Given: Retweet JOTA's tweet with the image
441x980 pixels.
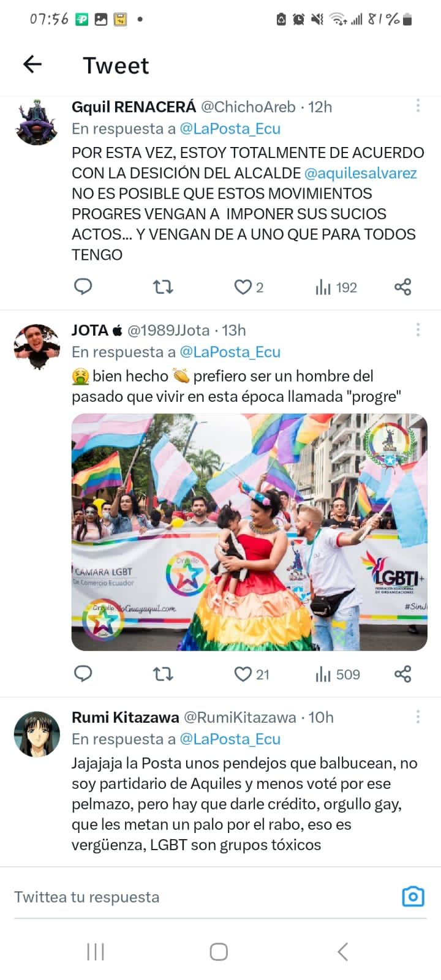Looking at the screenshot, I should 163,674.
